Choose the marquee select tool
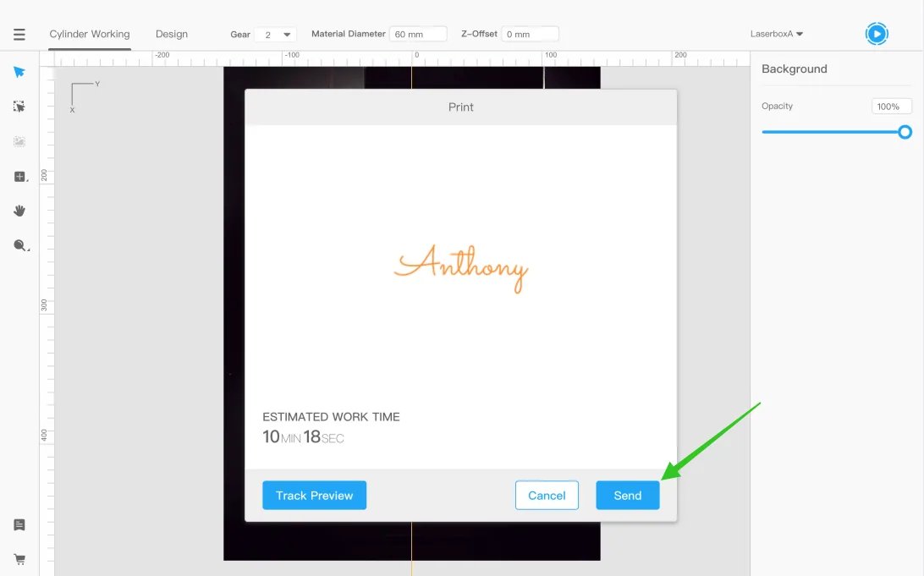 pyautogui.click(x=19, y=107)
